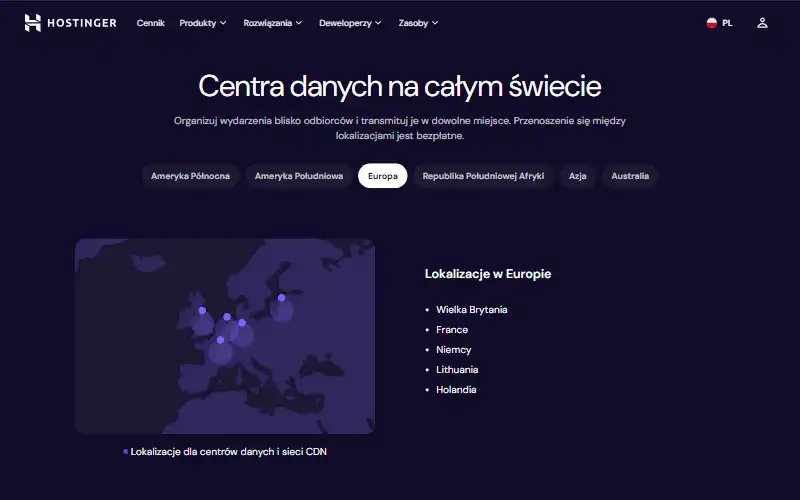
Task: Click the Polish flag icon
Action: pos(712,23)
